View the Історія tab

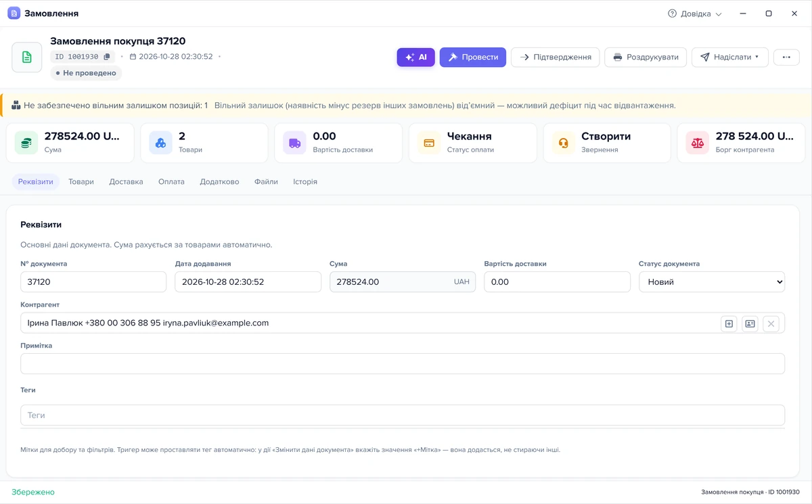(305, 182)
